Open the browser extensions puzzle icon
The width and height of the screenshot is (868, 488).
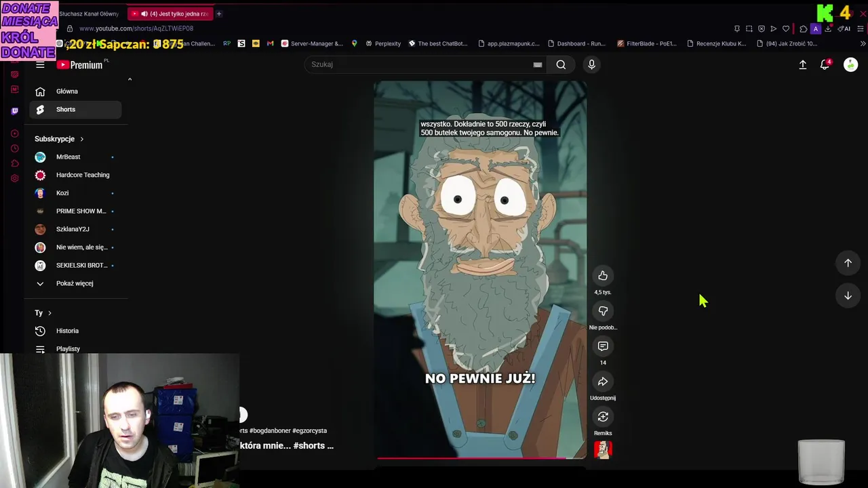(x=804, y=28)
